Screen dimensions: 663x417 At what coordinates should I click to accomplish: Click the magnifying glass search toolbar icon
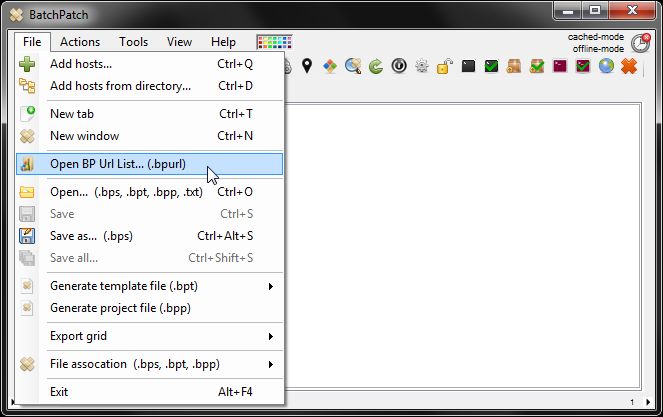pyautogui.click(x=353, y=66)
